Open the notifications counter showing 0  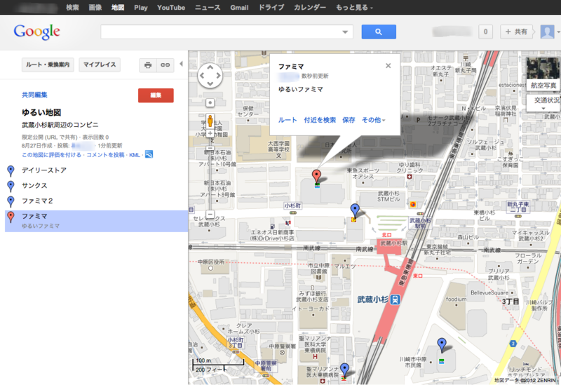point(485,32)
